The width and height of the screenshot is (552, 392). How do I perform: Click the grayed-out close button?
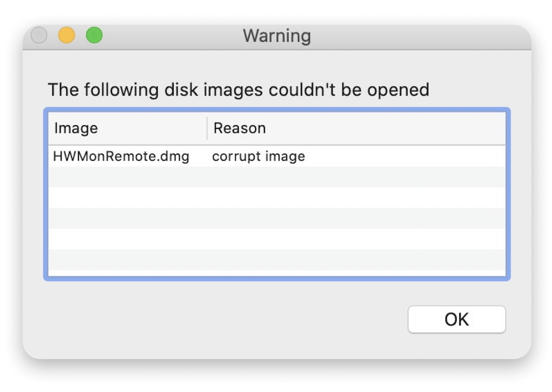coord(39,35)
